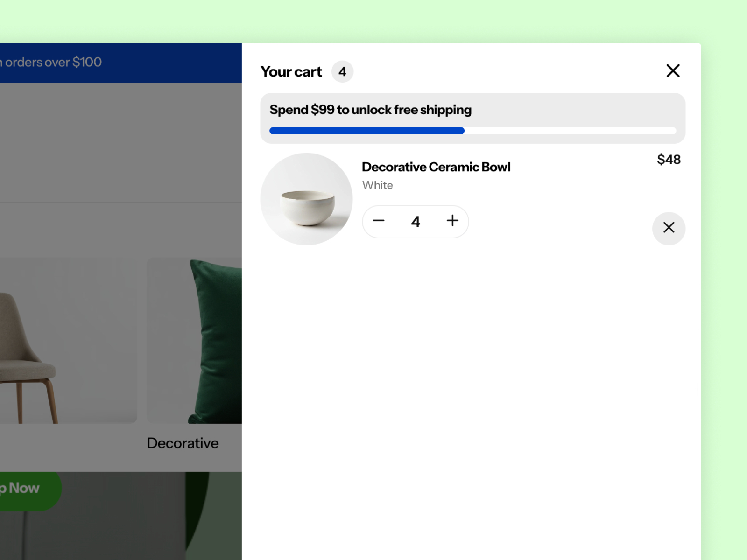Click the 'Your cart' heading

291,71
